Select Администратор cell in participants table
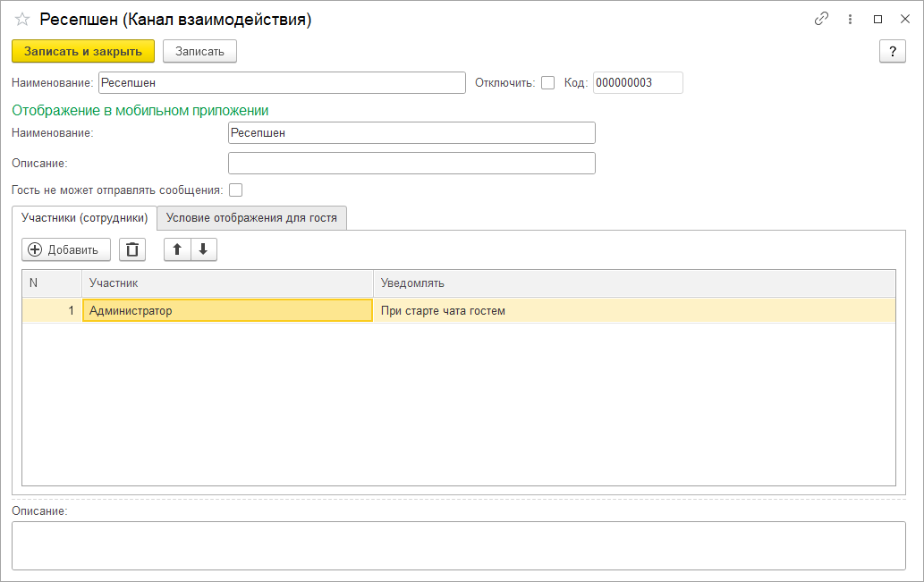The height and width of the screenshot is (582, 924). coord(227,310)
